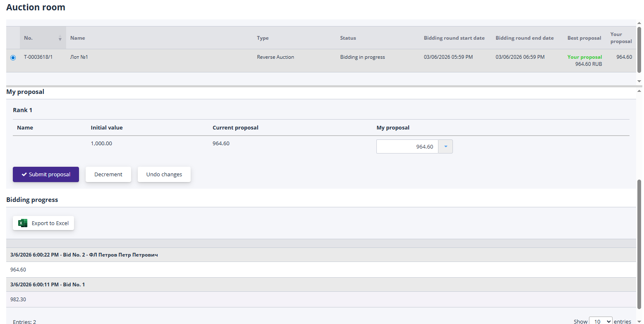Sort by Status column header

pos(348,38)
